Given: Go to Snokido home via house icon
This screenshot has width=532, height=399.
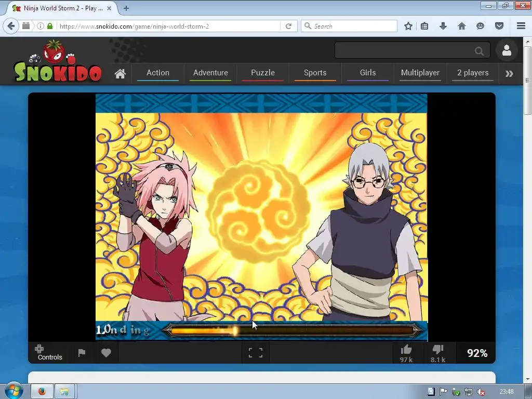Looking at the screenshot, I should click(120, 73).
